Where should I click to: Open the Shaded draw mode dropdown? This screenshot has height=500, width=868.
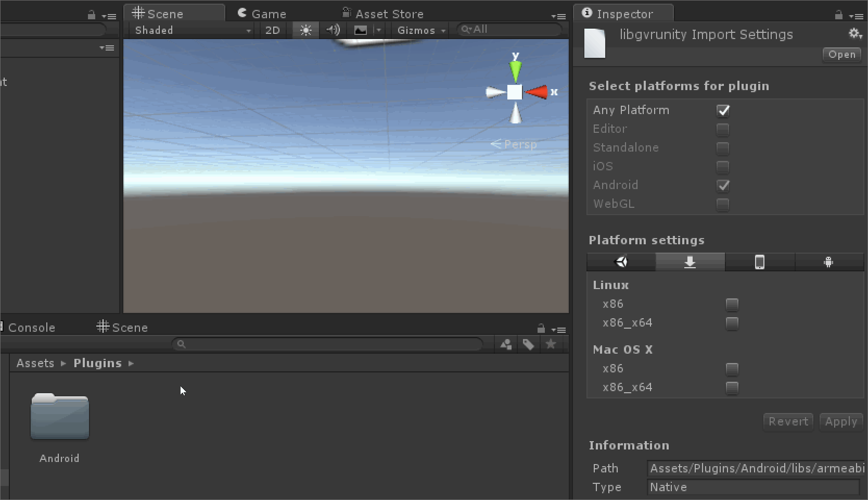click(x=192, y=30)
